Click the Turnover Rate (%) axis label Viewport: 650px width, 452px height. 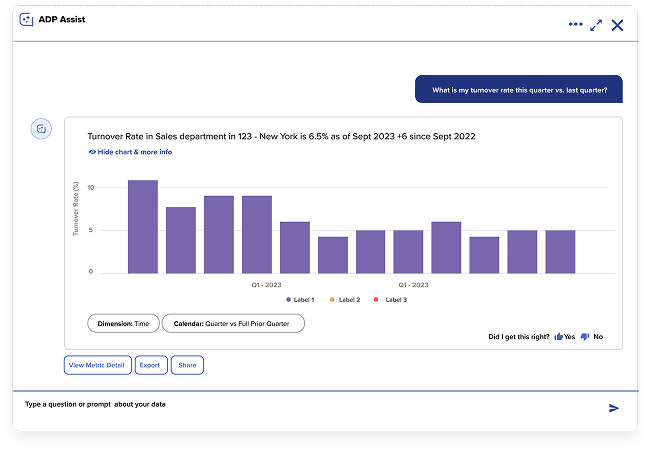(x=75, y=209)
